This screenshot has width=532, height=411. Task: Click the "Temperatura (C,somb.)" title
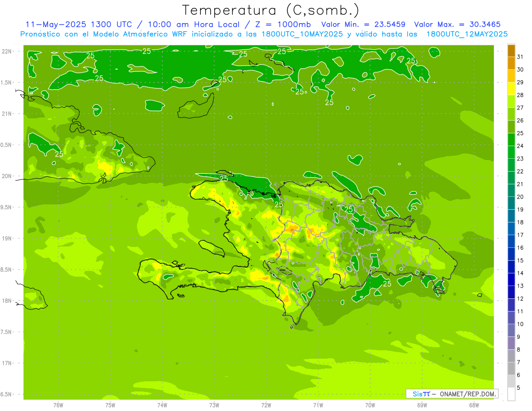tap(270, 10)
